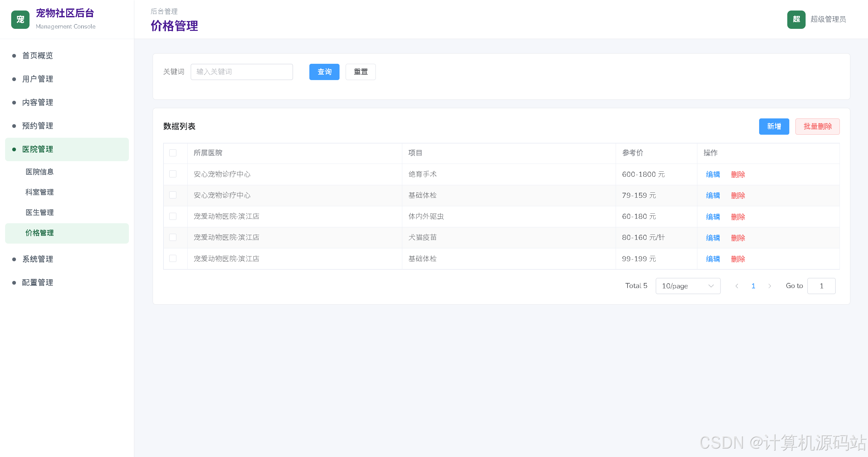The width and height of the screenshot is (868, 457).
Task: Check the 体内外驱虫 row checkbox
Action: (173, 216)
